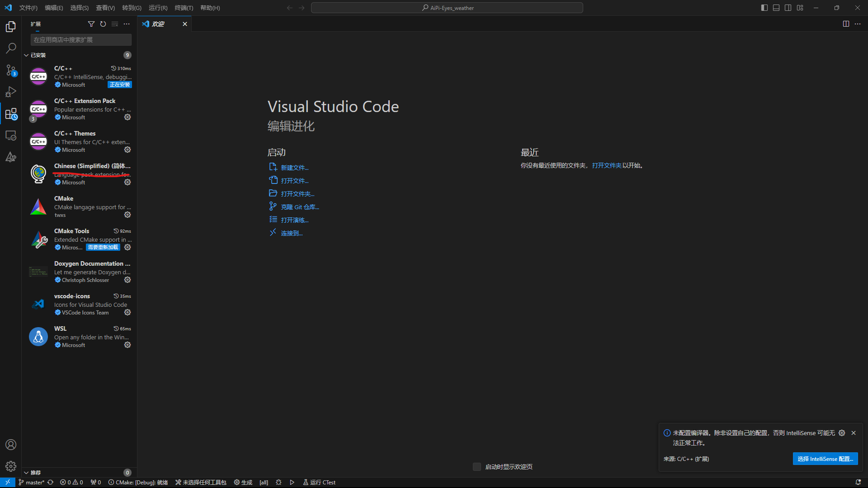Clear extensions search results icon
The height and width of the screenshot is (488, 868).
[115, 24]
